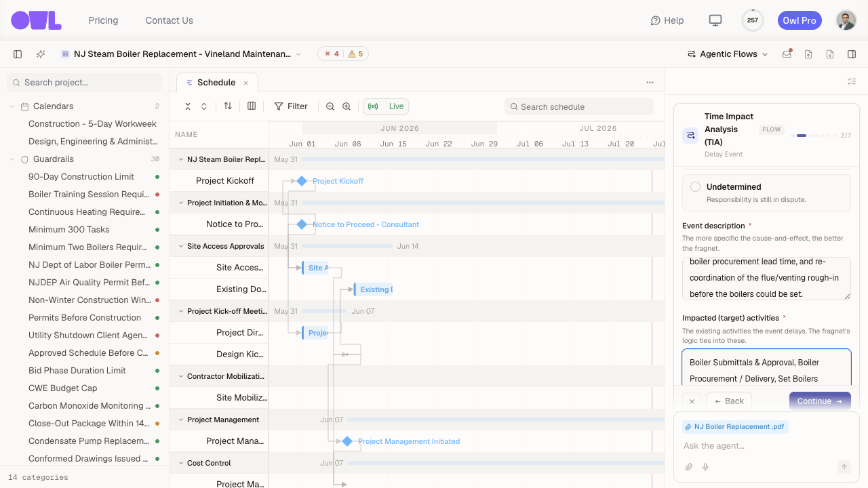Zoom in the schedule timeline
868x488 pixels.
pos(347,106)
